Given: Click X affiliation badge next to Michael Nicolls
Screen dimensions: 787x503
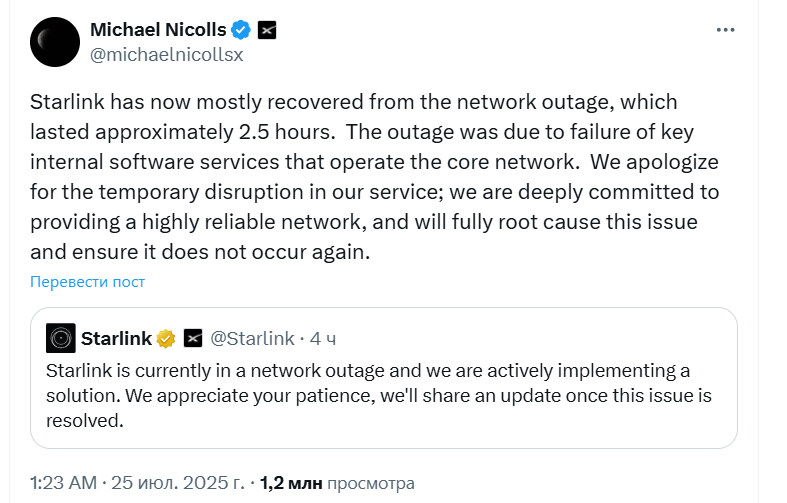Looking at the screenshot, I should pyautogui.click(x=267, y=30).
